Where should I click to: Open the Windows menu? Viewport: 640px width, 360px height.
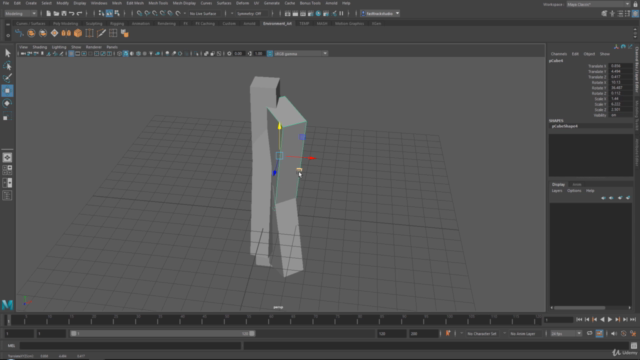coord(99,3)
